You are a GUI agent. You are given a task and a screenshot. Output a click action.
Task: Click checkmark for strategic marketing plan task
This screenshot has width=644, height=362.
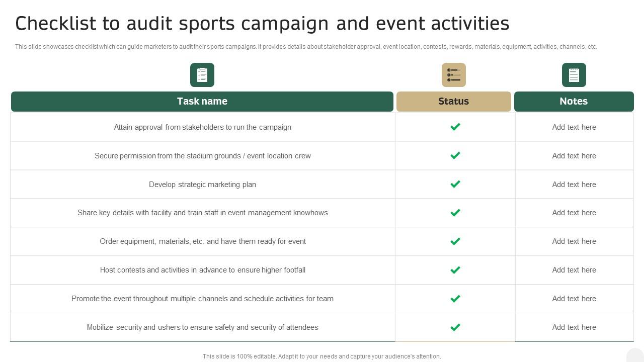[x=455, y=184]
